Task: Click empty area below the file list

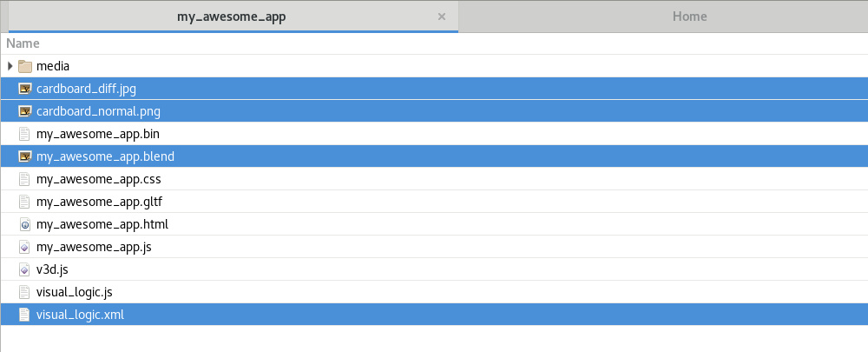Action: coord(434,339)
